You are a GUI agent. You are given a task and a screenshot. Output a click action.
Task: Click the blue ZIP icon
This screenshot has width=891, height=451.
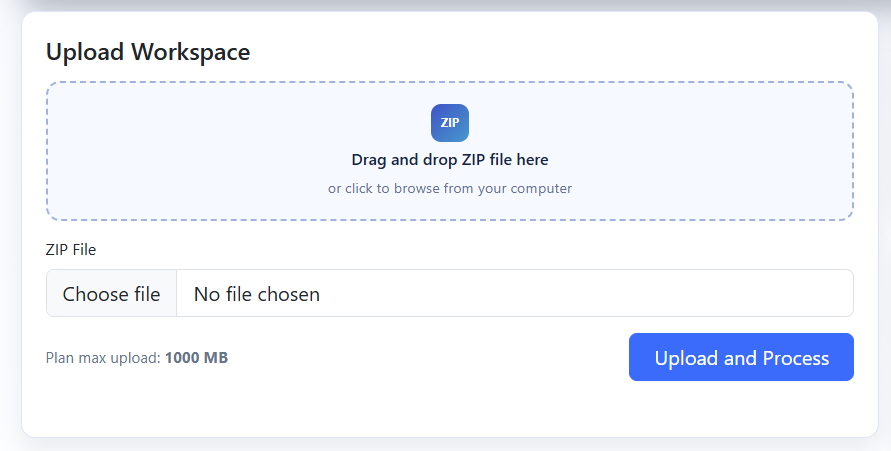[449, 123]
